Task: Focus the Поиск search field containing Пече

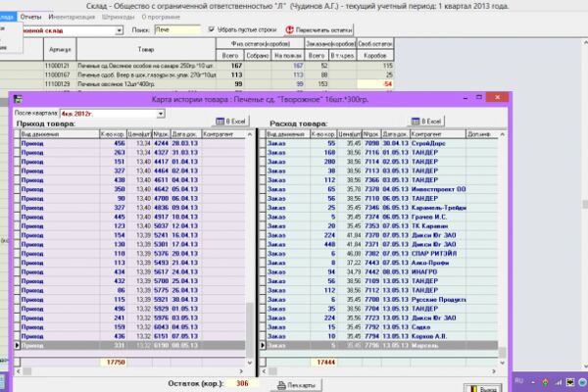Action: pos(177,29)
